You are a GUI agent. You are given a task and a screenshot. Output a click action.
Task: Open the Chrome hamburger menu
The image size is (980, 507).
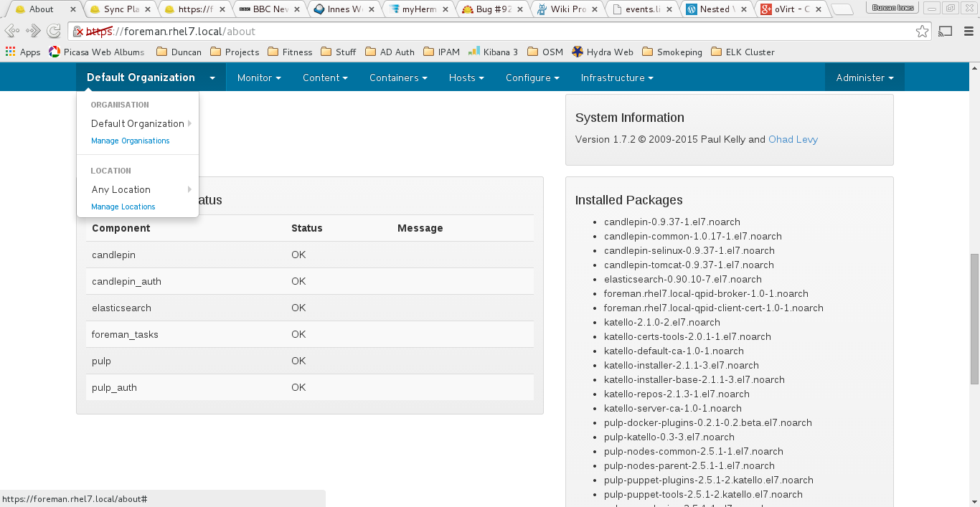click(x=967, y=31)
